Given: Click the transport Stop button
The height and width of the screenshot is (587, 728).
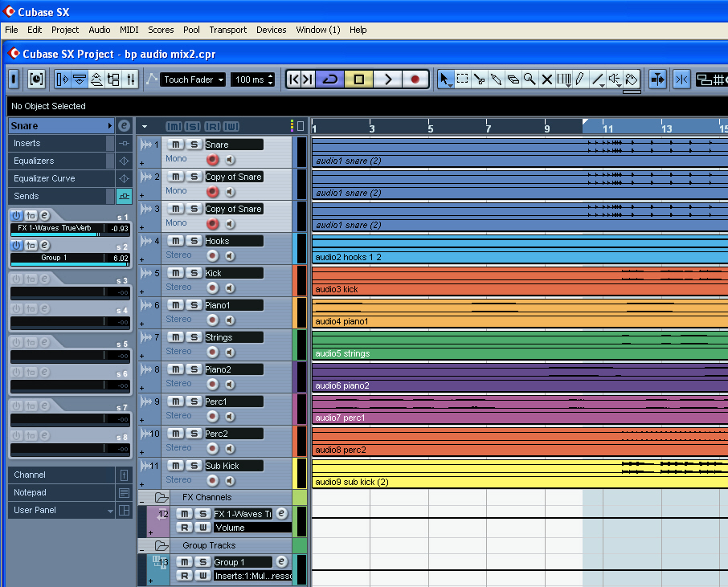Looking at the screenshot, I should tap(359, 79).
